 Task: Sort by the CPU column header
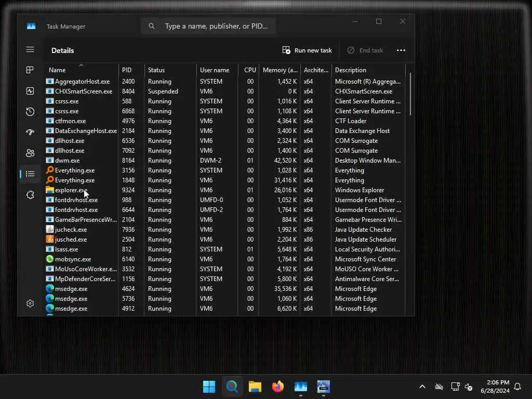pyautogui.click(x=249, y=70)
